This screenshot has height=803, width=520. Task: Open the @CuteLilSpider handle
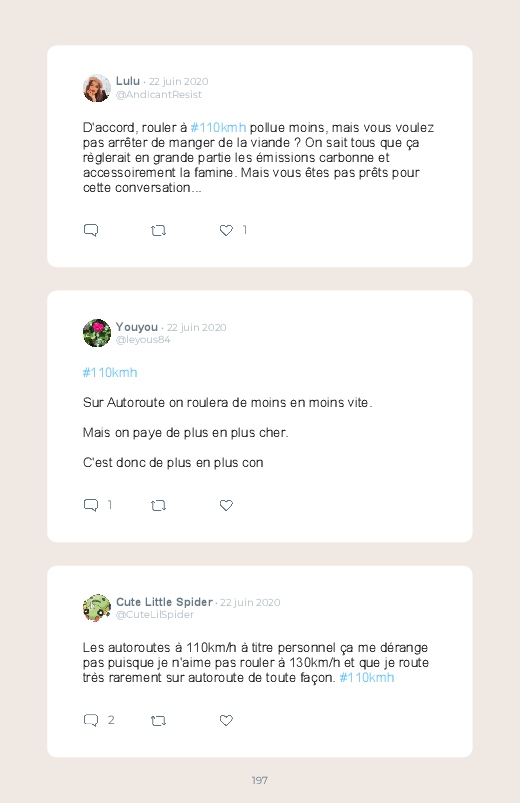pos(155,615)
